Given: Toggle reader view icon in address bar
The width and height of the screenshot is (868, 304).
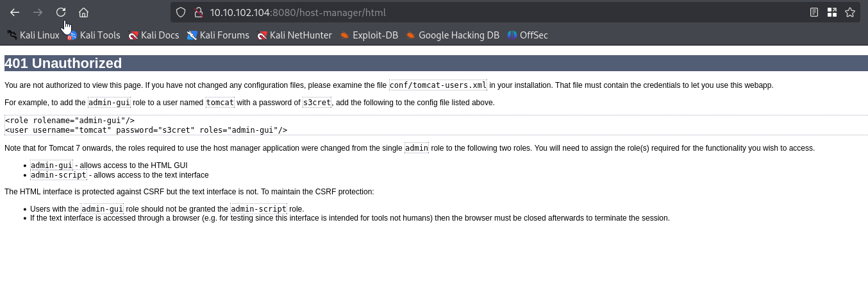Looking at the screenshot, I should pyautogui.click(x=814, y=12).
